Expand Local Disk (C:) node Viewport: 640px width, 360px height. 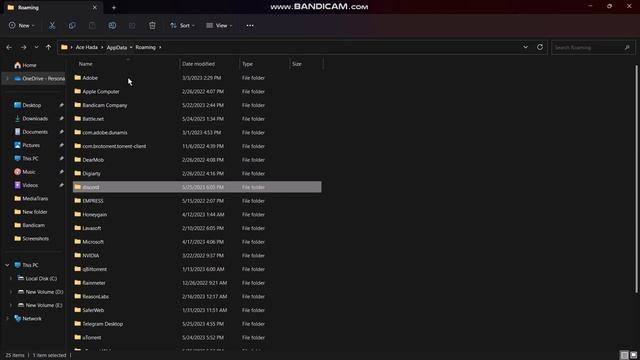[11, 279]
